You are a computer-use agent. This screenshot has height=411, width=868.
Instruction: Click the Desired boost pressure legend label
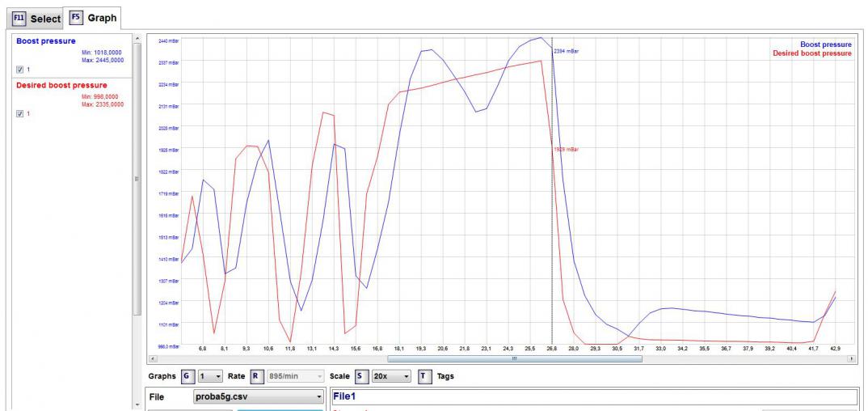[x=812, y=53]
